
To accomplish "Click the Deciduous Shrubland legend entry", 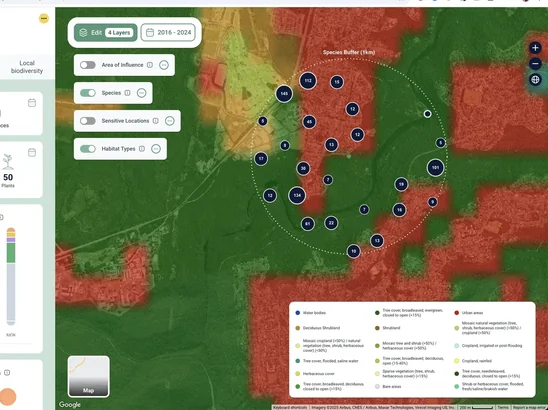I will [x=317, y=328].
